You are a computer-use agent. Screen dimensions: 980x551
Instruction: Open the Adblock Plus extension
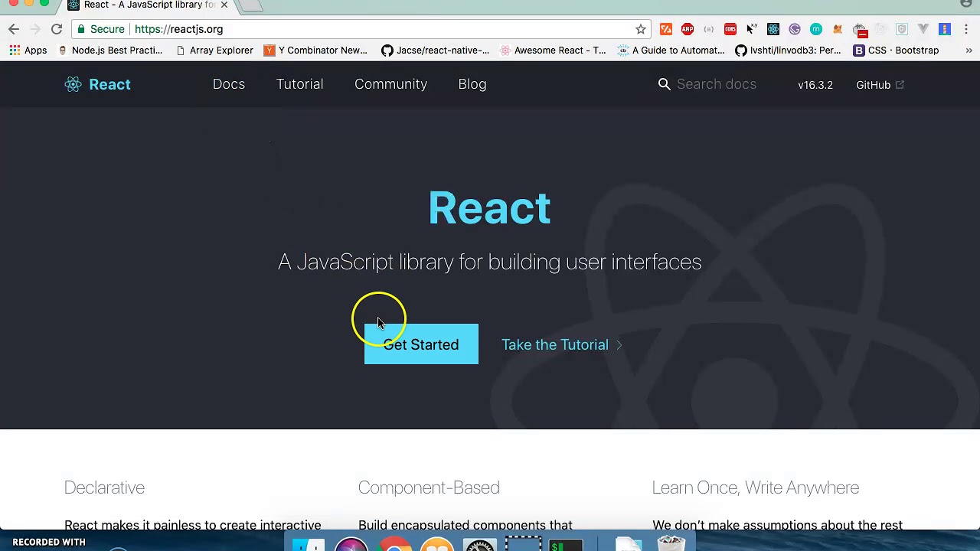tap(688, 29)
